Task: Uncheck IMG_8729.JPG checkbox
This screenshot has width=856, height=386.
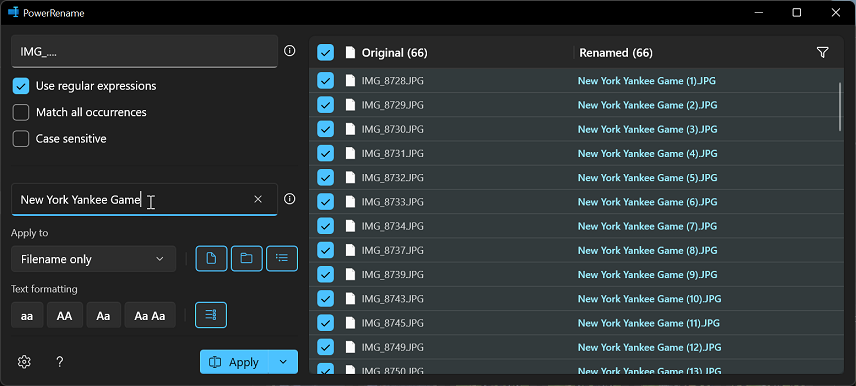Action: click(325, 105)
